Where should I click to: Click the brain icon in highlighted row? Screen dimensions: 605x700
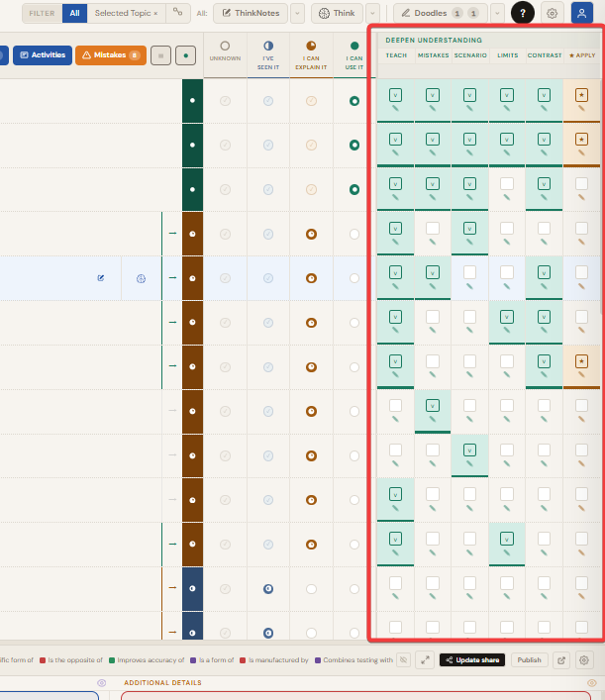click(141, 278)
